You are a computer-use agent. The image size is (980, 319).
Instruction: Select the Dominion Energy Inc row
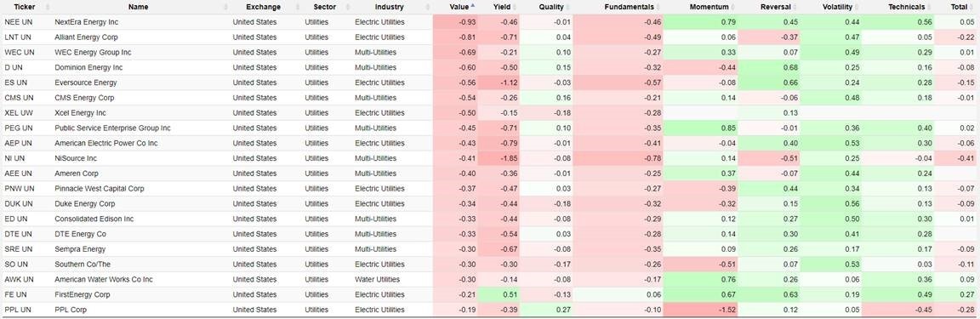490,67
